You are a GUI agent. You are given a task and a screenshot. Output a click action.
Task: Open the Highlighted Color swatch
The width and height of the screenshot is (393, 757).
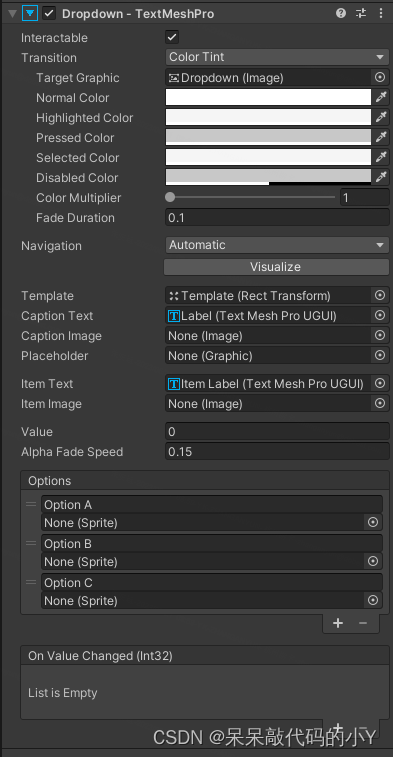268,117
